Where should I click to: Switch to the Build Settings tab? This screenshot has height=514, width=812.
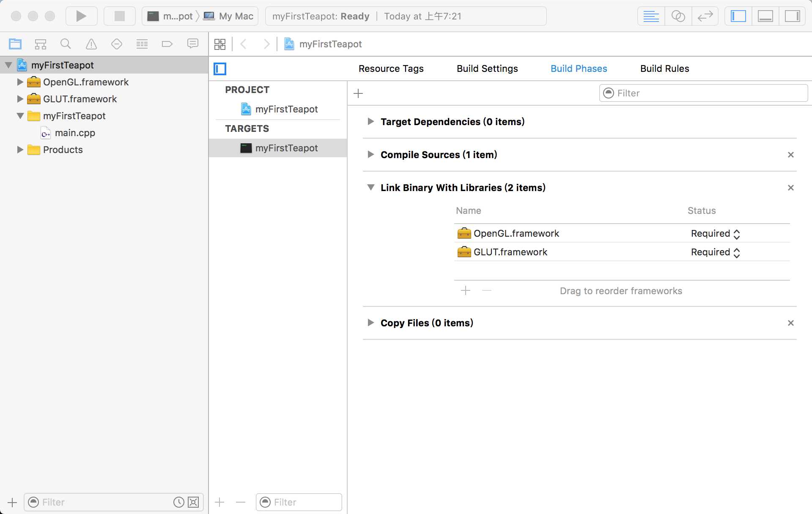[x=487, y=68]
